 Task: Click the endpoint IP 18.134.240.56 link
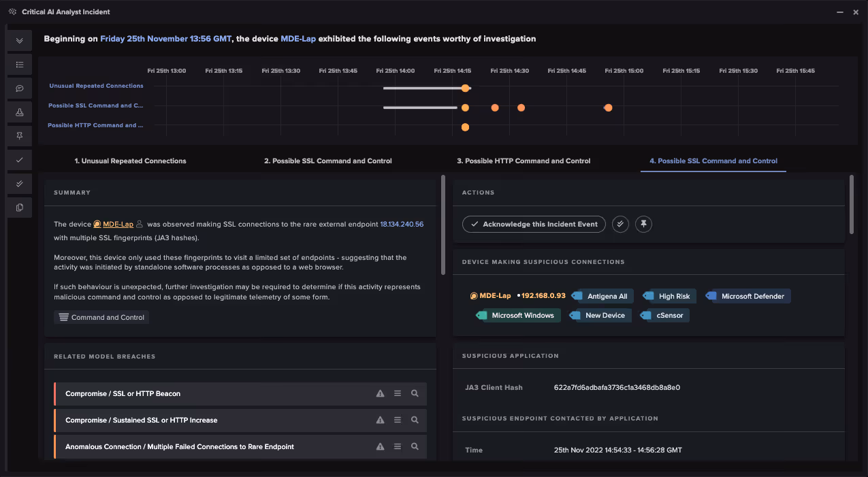[x=402, y=224]
